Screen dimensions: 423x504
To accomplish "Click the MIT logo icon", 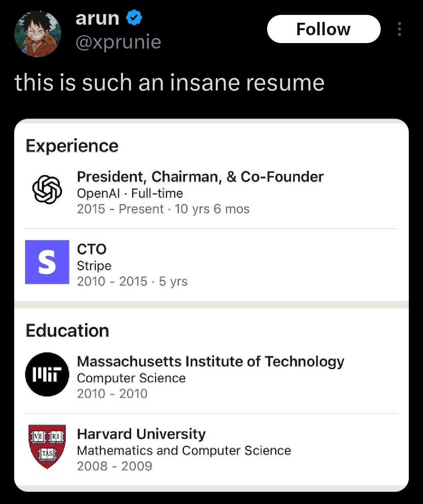I will coord(47,374).
